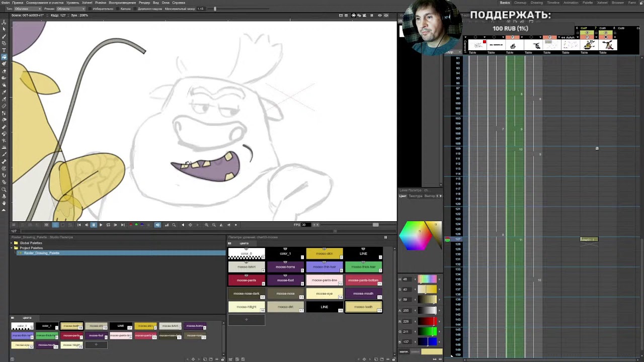Open the Тип dropdown
644x362 pixels.
[28, 9]
